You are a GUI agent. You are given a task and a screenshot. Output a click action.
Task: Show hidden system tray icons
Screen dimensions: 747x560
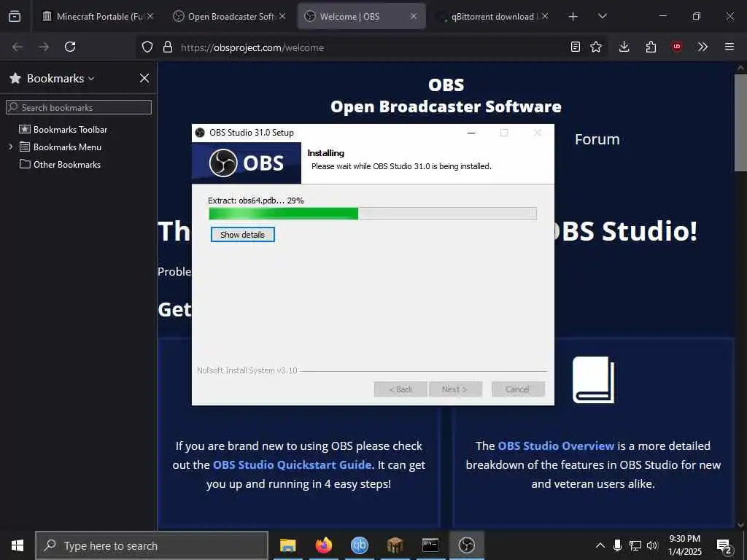tap(600, 545)
